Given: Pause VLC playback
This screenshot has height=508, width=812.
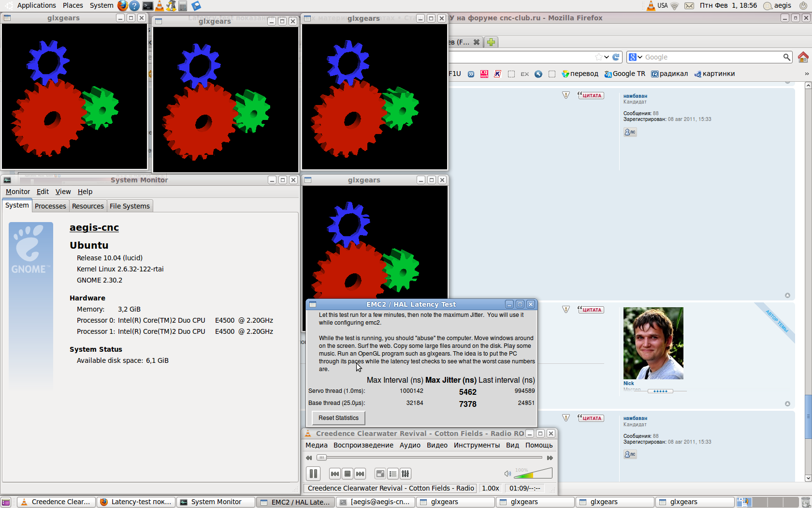Looking at the screenshot, I should click(313, 474).
